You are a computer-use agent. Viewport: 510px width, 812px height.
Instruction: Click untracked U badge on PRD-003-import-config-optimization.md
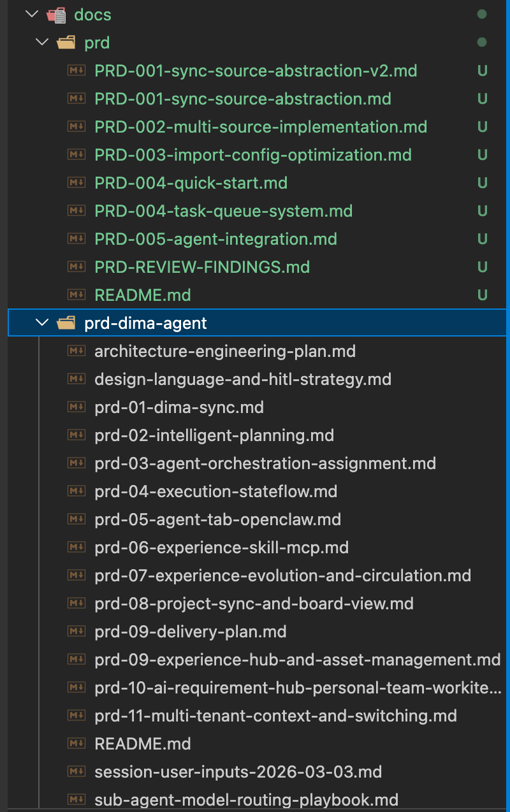(483, 155)
